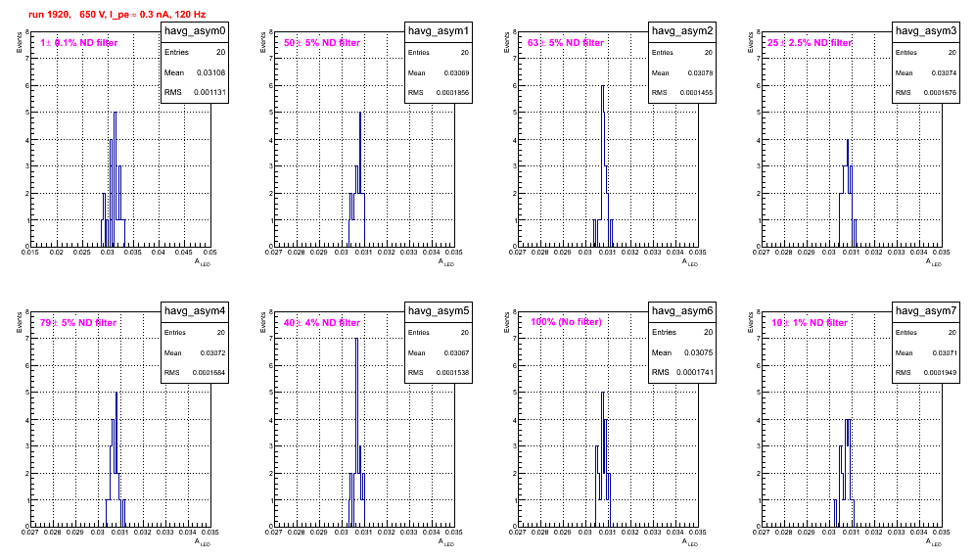Screen dimensions: 975x560
Task: Select the havg_asym1 stats box title
Action: (439, 31)
